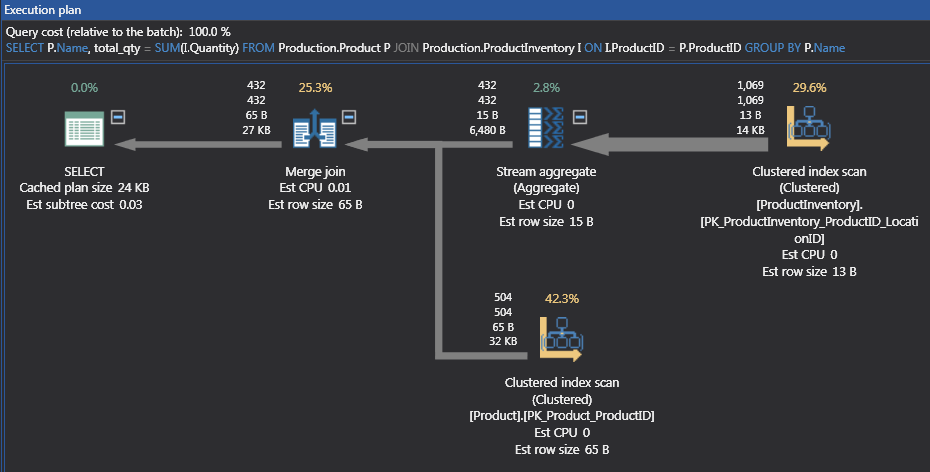Click the 2.8% cost above Stream aggregate

pyautogui.click(x=546, y=88)
